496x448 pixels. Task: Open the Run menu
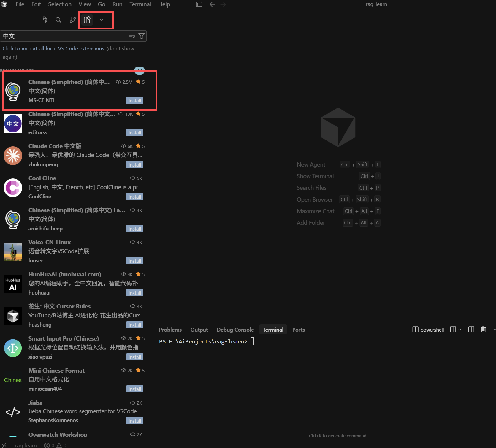click(117, 4)
